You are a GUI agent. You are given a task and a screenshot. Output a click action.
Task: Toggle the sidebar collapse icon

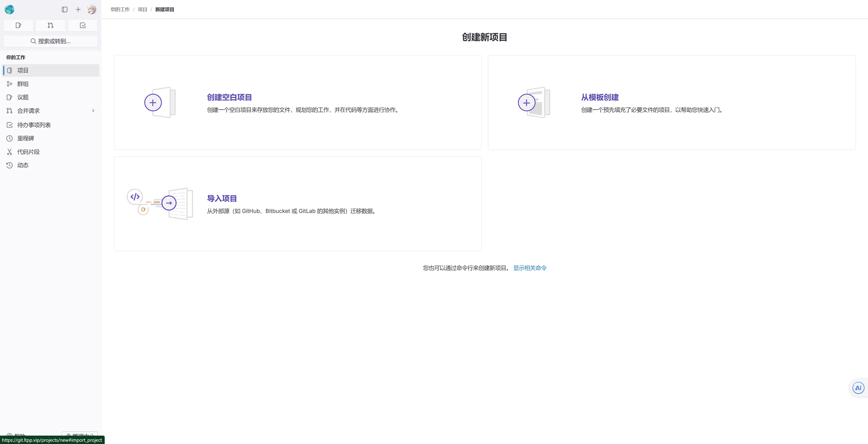65,9
